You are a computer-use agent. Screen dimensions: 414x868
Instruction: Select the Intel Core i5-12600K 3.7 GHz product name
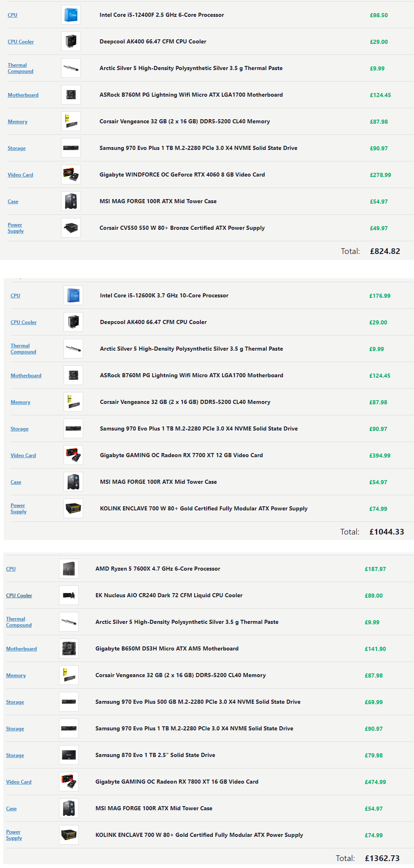pos(164,296)
